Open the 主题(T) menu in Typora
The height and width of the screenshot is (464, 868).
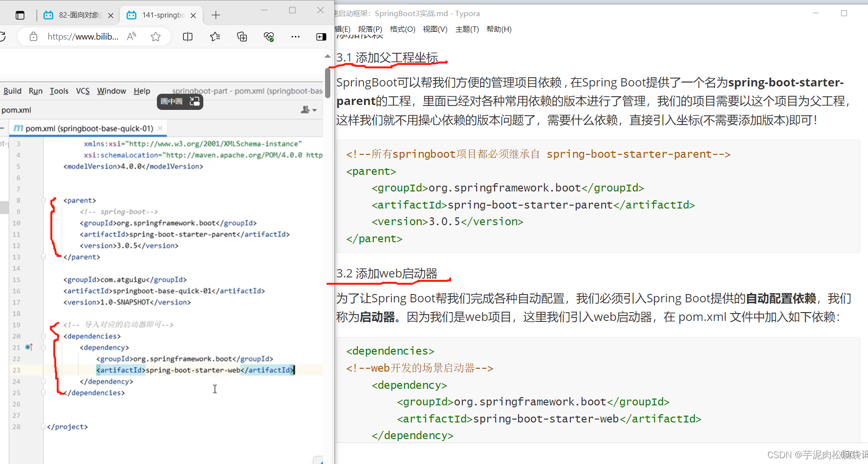tap(467, 29)
